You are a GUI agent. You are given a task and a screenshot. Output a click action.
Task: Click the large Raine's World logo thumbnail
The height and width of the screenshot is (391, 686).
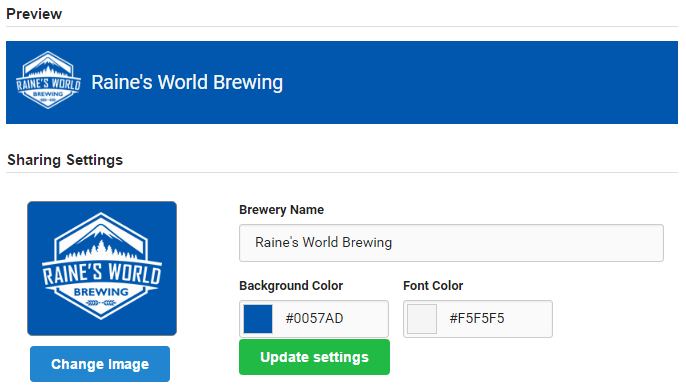102,269
